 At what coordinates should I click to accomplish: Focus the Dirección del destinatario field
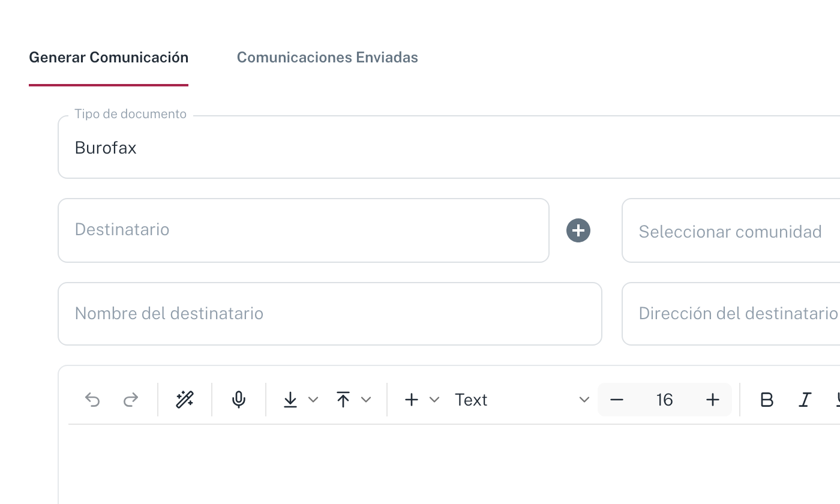pos(731,314)
